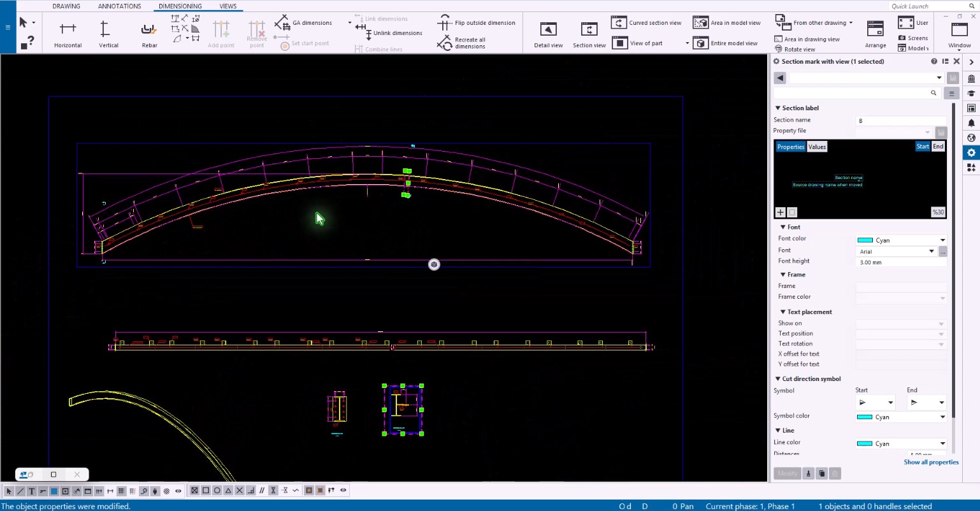Click Unlink dimensions
The width and height of the screenshot is (980, 511).
389,33
